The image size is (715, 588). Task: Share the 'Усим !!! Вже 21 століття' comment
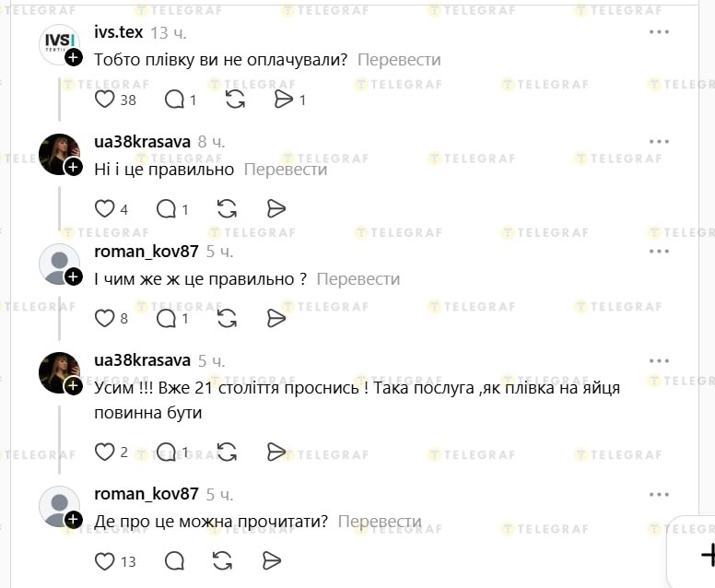tap(275, 452)
